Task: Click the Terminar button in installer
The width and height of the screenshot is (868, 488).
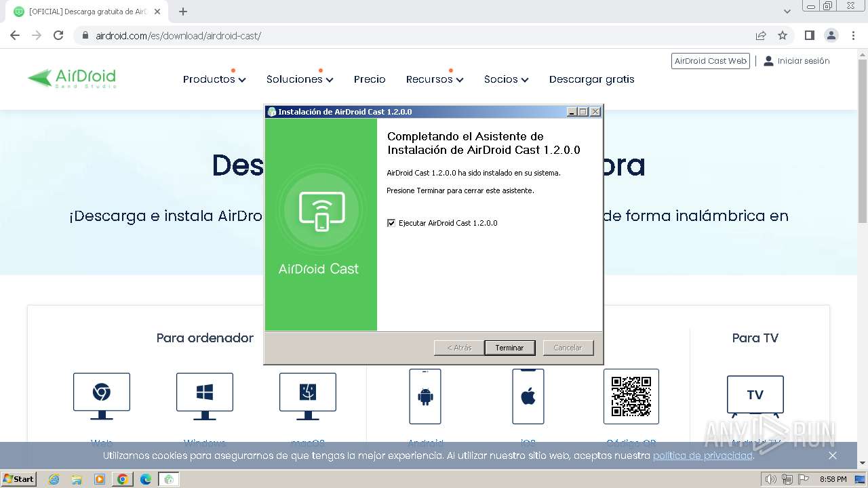Action: click(509, 348)
